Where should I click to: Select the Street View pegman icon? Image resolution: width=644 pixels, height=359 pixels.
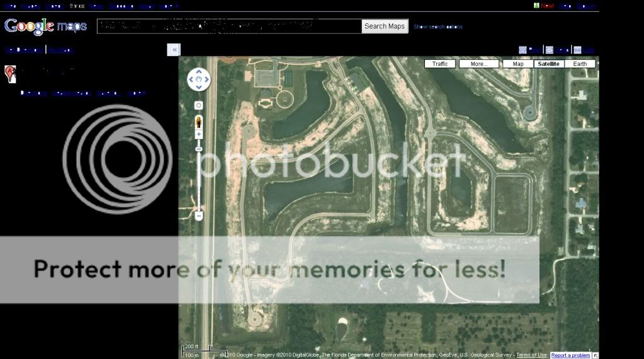click(x=199, y=121)
